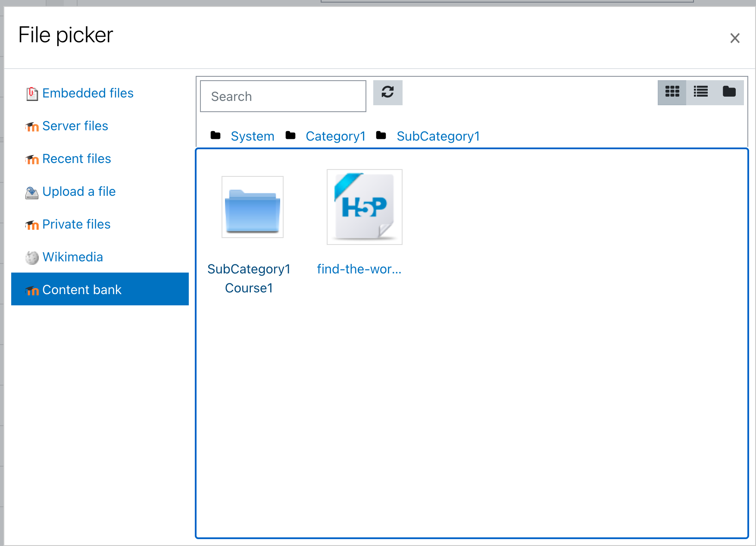This screenshot has width=756, height=546.
Task: Select the Upload a file option
Action: (x=79, y=191)
